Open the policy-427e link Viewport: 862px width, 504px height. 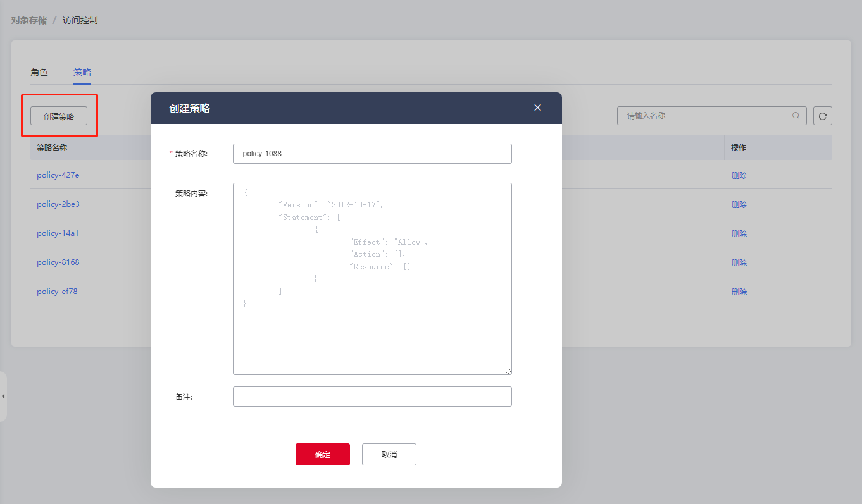coord(58,175)
